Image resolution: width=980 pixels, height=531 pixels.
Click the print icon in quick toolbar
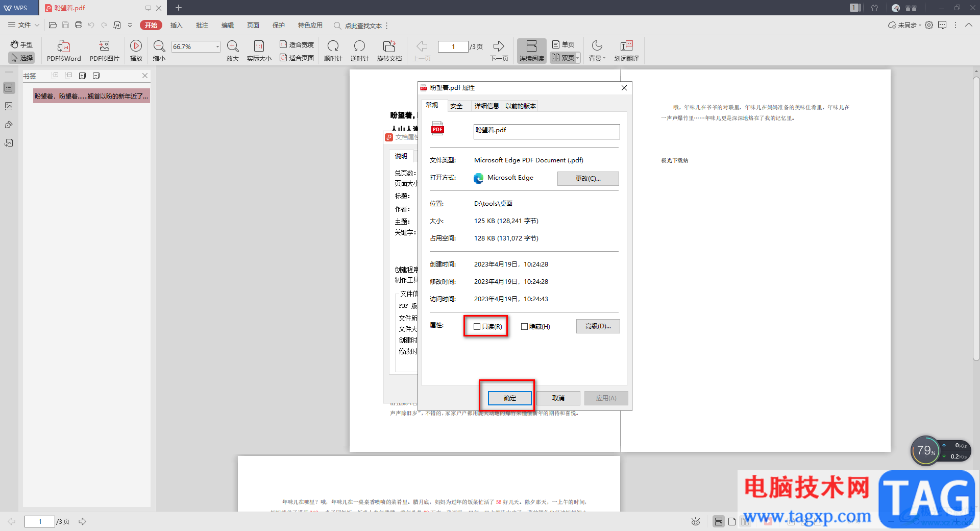(x=79, y=25)
